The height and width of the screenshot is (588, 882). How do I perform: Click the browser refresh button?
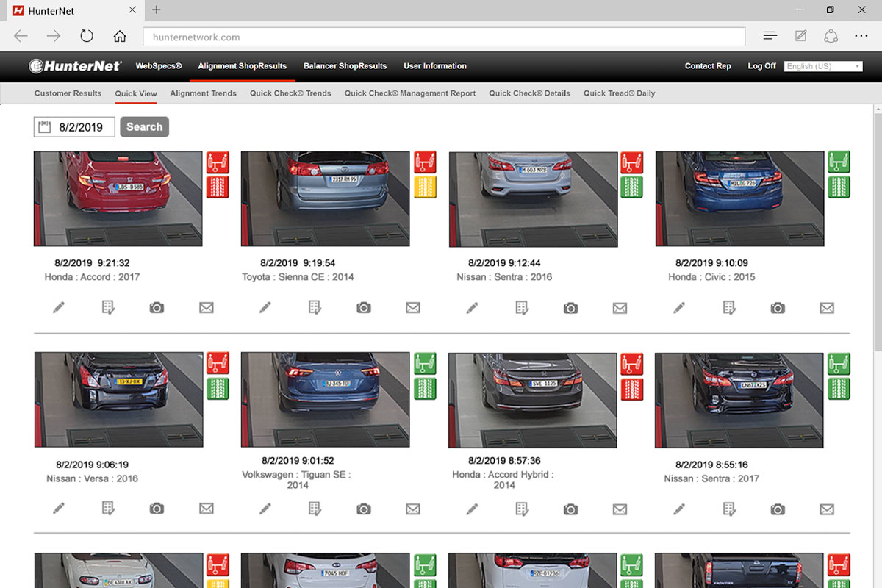point(87,36)
